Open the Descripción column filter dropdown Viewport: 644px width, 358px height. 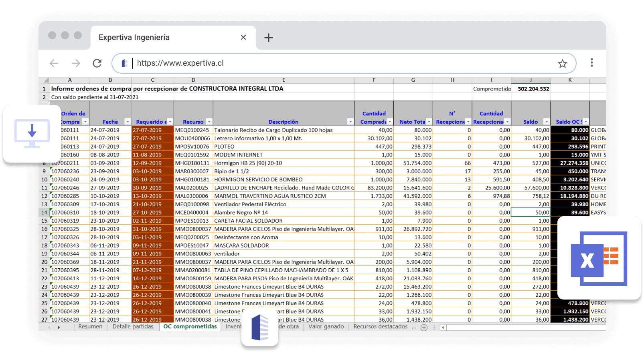click(350, 122)
